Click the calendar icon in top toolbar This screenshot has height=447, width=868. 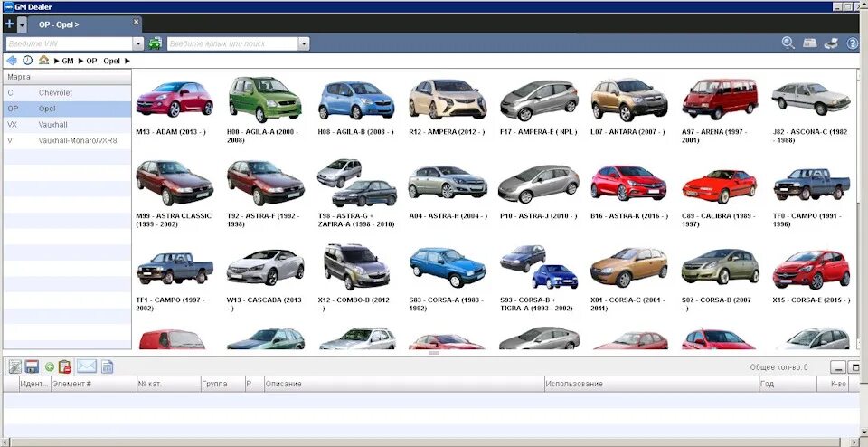(810, 43)
